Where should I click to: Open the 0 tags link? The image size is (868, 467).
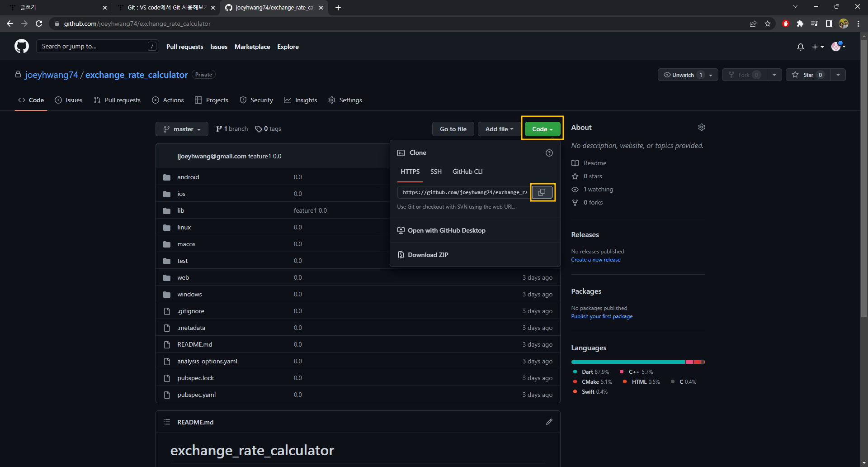tap(268, 129)
